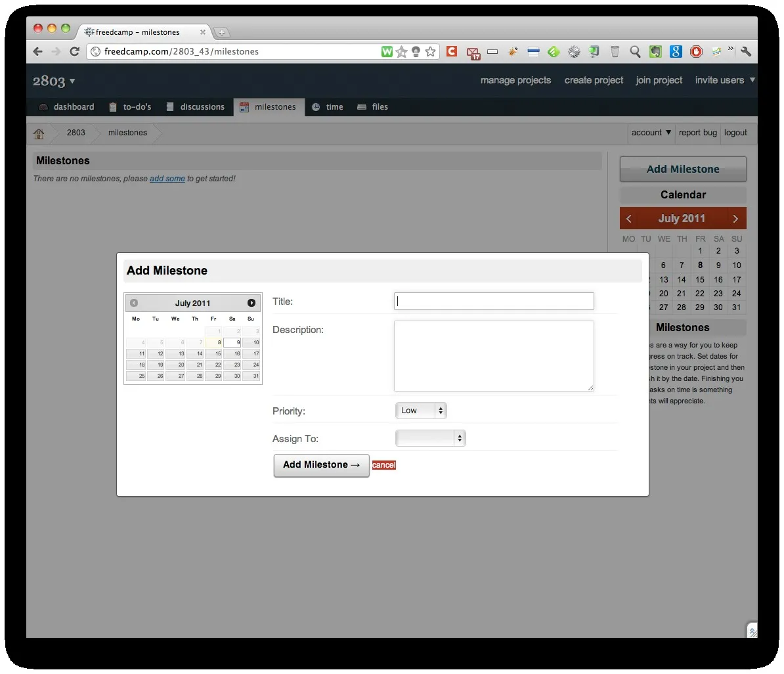The width and height of the screenshot is (784, 674).
Task: Click report bug link
Action: pyautogui.click(x=697, y=133)
